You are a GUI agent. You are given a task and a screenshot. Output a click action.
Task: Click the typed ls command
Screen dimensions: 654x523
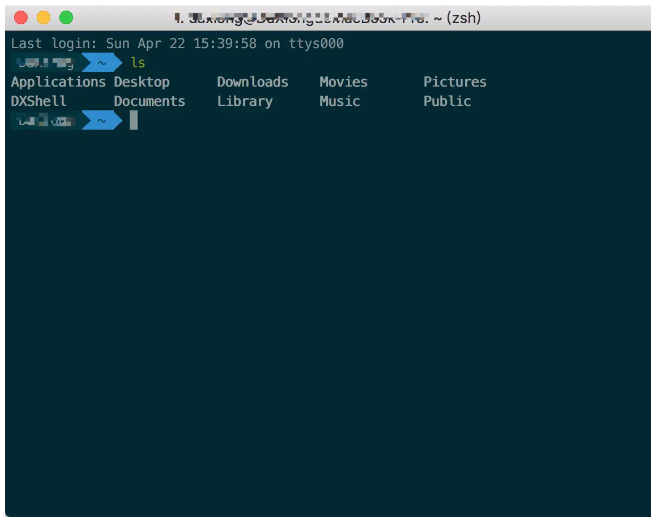tap(138, 63)
